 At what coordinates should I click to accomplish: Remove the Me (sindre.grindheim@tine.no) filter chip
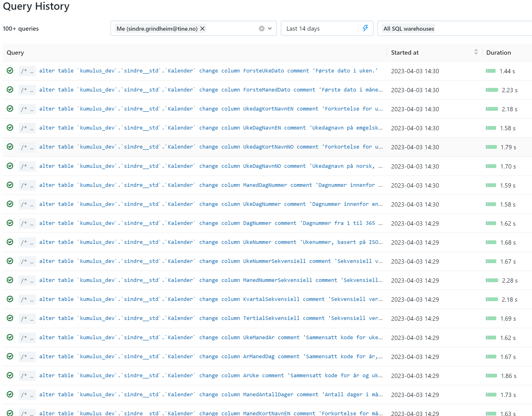202,29
